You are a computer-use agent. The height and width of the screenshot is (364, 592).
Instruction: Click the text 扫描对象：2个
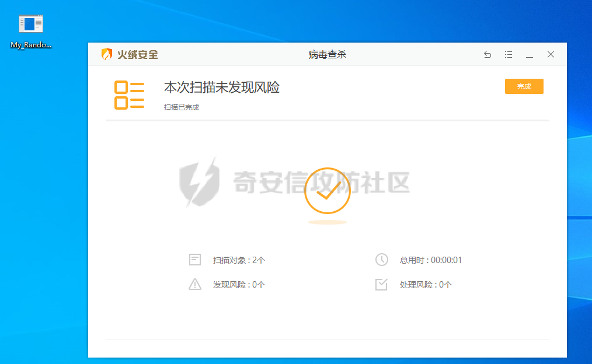tap(239, 260)
